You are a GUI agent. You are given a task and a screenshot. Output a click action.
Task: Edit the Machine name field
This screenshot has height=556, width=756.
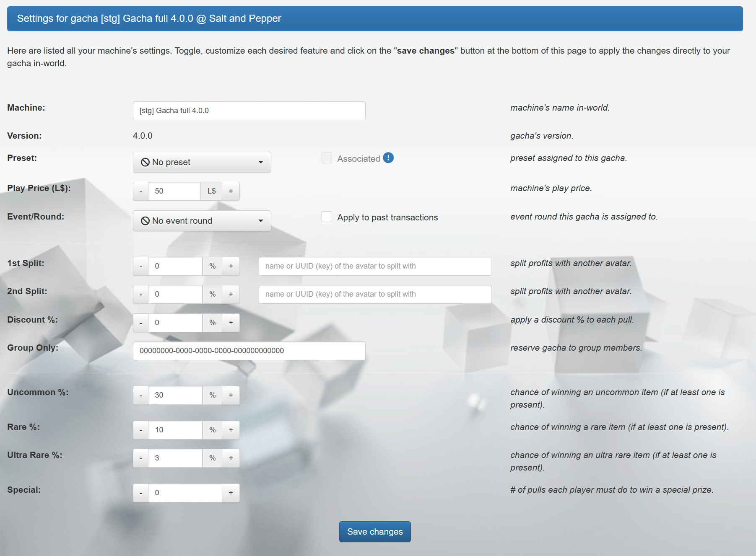tap(249, 111)
